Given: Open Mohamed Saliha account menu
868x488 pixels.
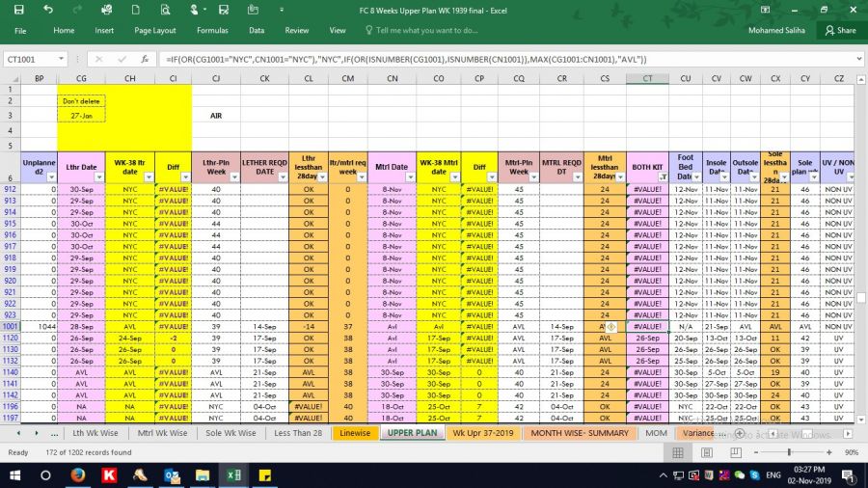Looking at the screenshot, I should [776, 31].
